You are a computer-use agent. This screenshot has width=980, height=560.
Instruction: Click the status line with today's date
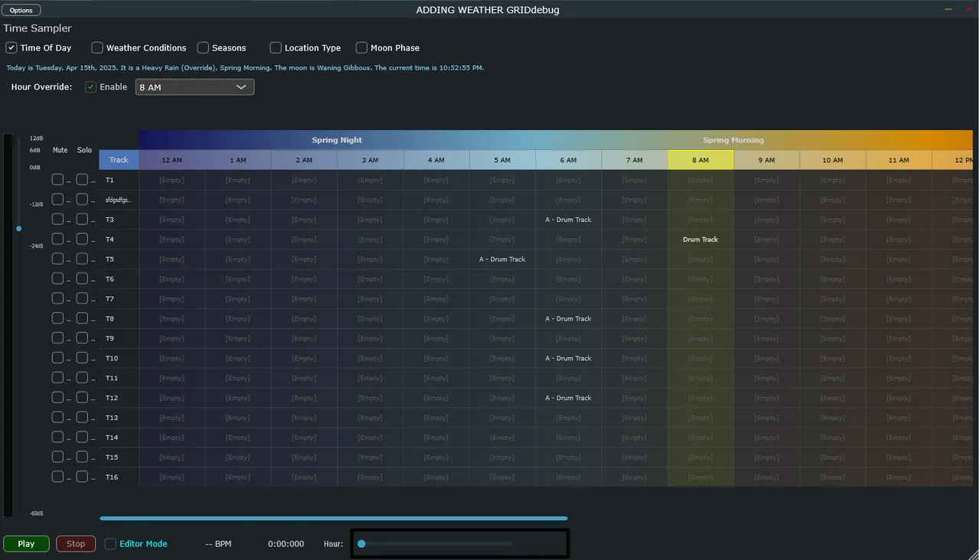click(245, 67)
